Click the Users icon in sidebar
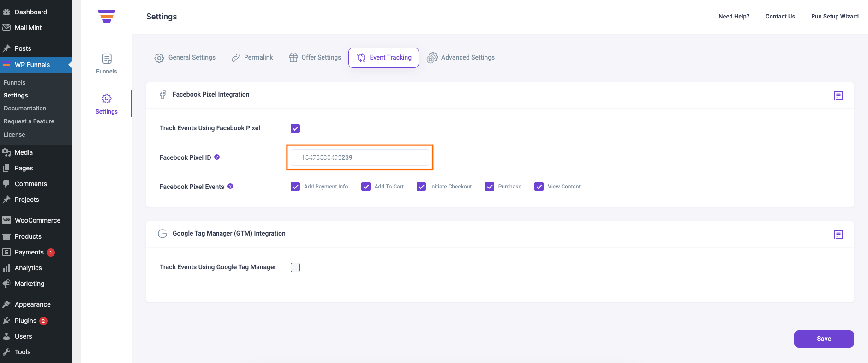This screenshot has height=363, width=868. tap(6, 336)
